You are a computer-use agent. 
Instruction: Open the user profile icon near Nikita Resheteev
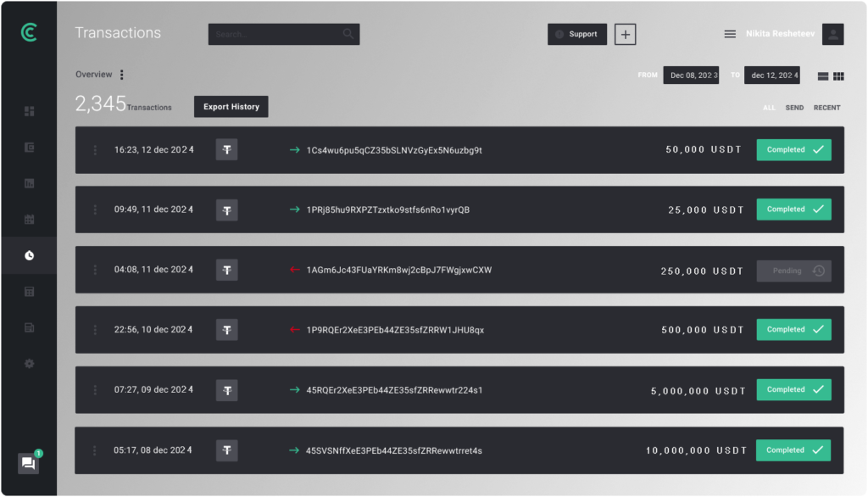(x=832, y=34)
